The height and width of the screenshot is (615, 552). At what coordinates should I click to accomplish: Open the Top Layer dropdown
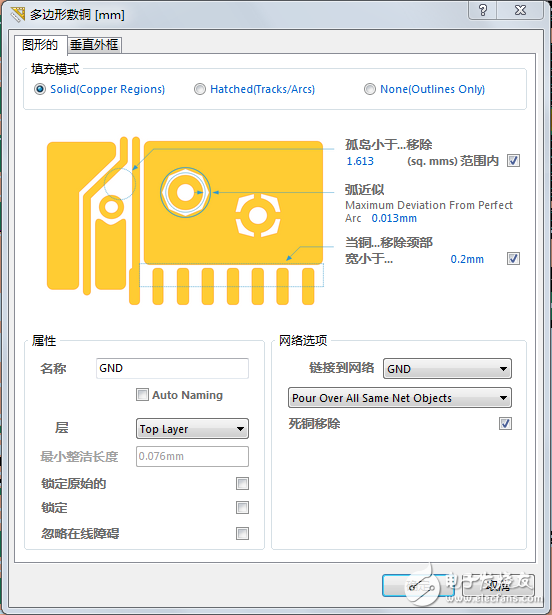pyautogui.click(x=192, y=429)
